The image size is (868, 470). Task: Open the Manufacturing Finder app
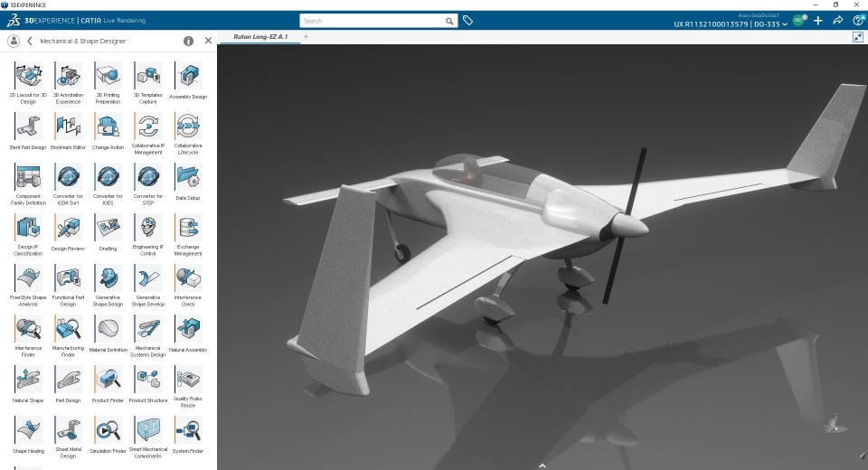68,329
